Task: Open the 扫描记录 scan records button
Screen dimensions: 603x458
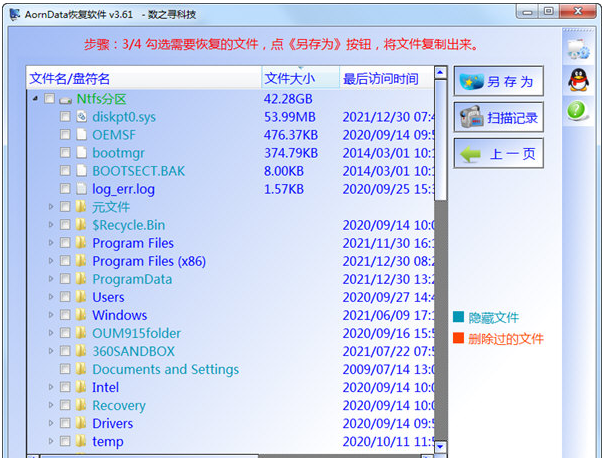Action: (x=498, y=117)
